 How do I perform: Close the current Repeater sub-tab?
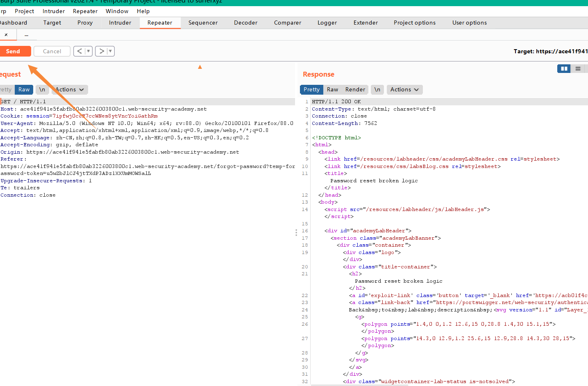point(6,35)
